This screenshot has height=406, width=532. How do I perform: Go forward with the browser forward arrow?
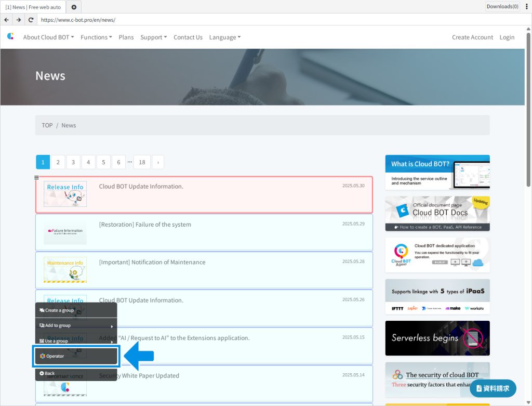[19, 20]
